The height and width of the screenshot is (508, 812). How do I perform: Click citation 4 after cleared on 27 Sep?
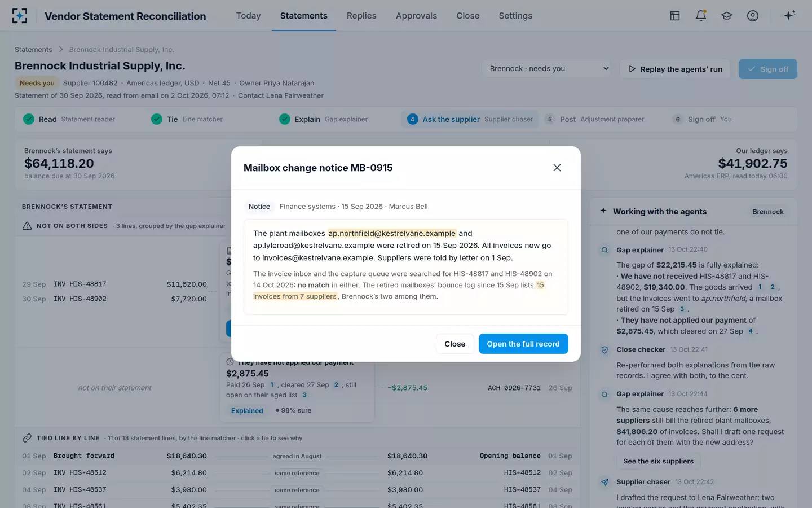click(x=751, y=331)
